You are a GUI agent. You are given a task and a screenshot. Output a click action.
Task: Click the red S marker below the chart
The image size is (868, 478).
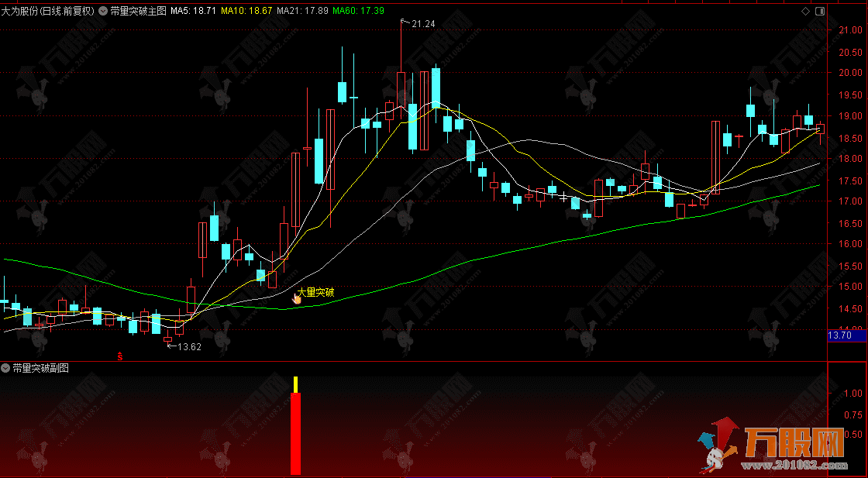119,356
